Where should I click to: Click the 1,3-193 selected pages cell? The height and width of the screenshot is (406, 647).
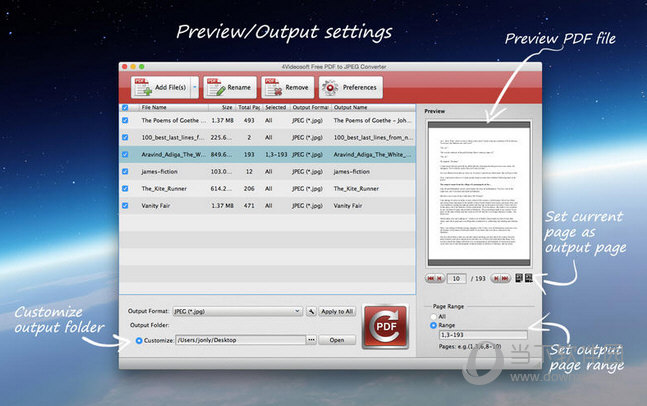[x=276, y=154]
